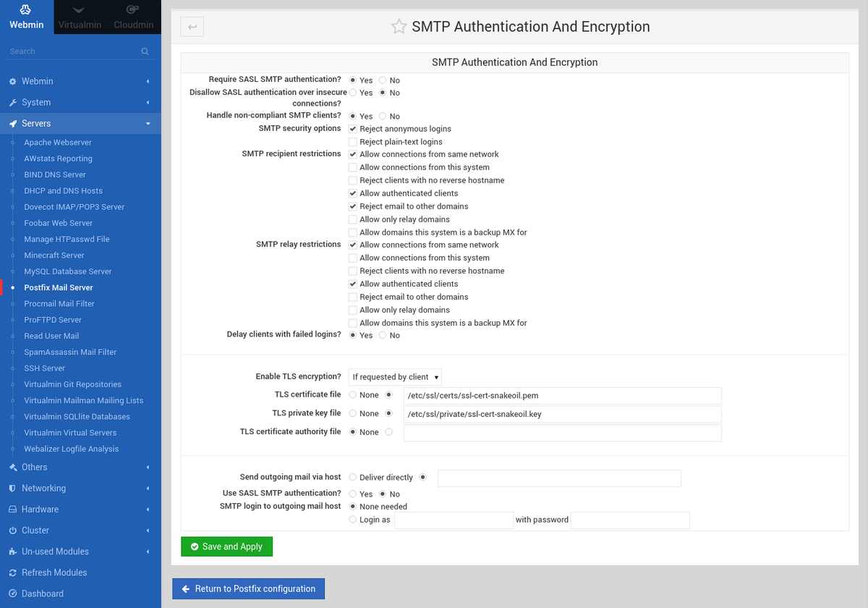Switch to the Cloudmin tab
Screen dimensions: 868x608
pyautogui.click(x=134, y=17)
